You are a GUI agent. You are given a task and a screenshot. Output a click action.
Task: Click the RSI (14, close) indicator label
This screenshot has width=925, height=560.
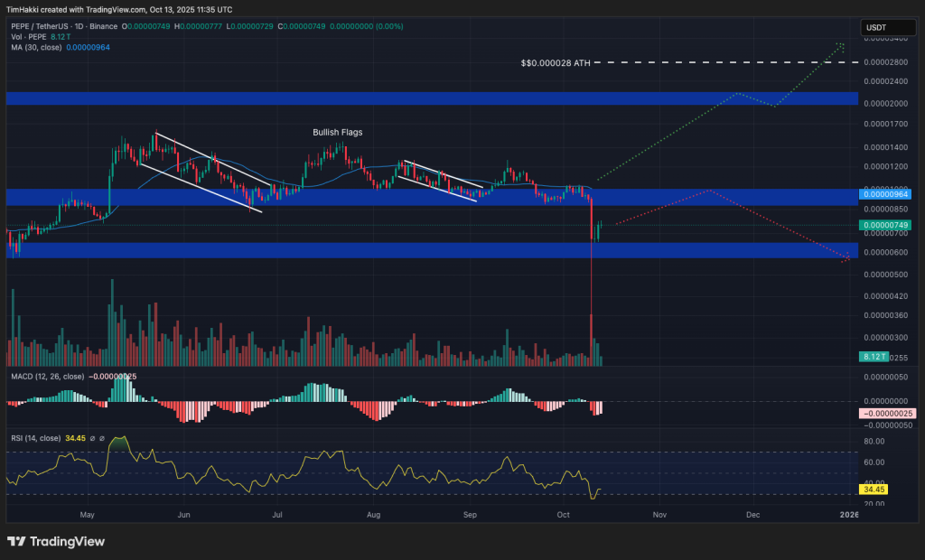(x=34, y=437)
